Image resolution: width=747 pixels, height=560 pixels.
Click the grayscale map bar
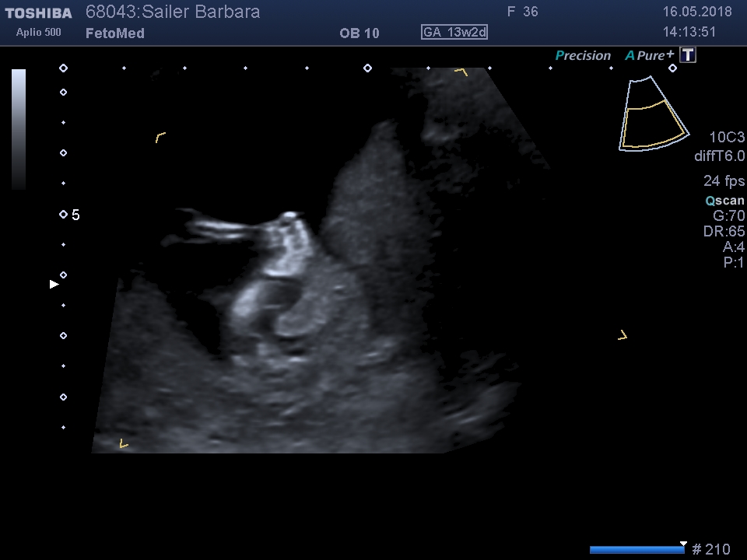click(x=19, y=129)
